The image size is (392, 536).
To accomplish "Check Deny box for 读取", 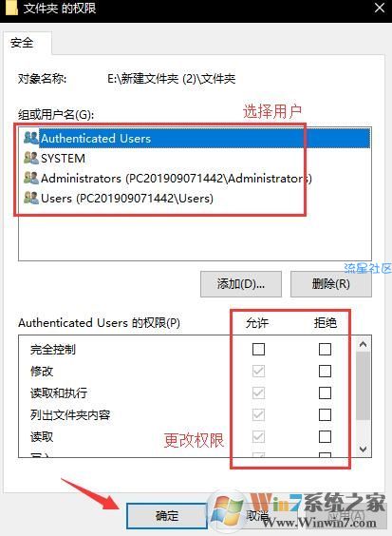I will click(x=325, y=436).
